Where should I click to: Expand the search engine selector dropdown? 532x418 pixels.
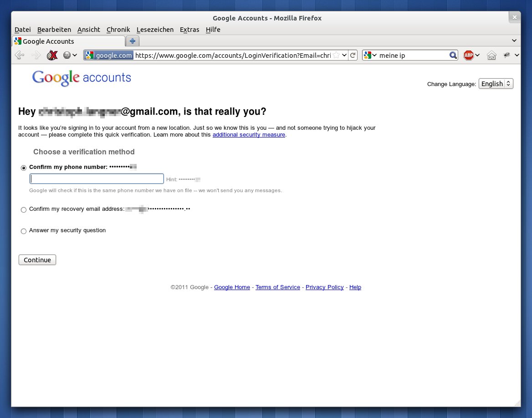(371, 55)
